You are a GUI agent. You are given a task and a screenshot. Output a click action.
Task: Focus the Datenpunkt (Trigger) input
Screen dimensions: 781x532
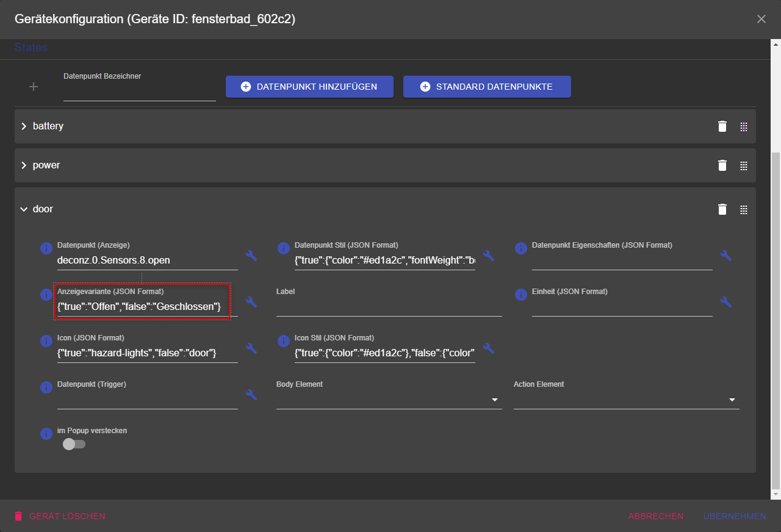pyautogui.click(x=148, y=400)
